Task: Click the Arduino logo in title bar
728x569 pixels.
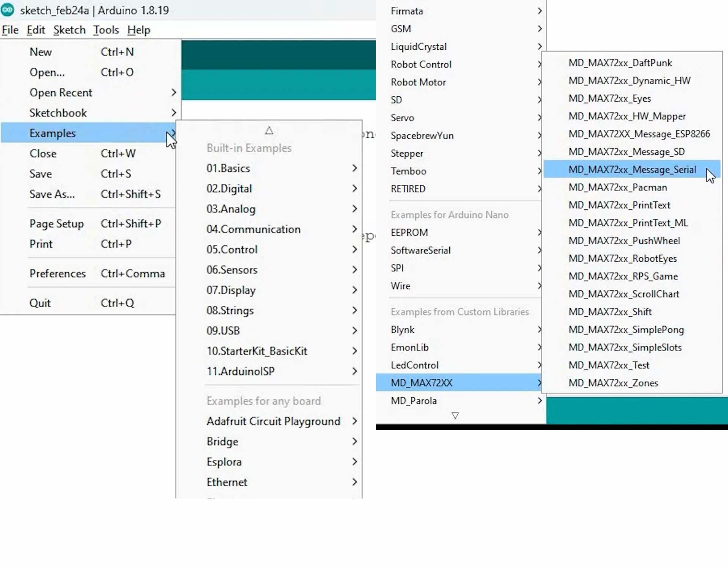Action: point(7,10)
